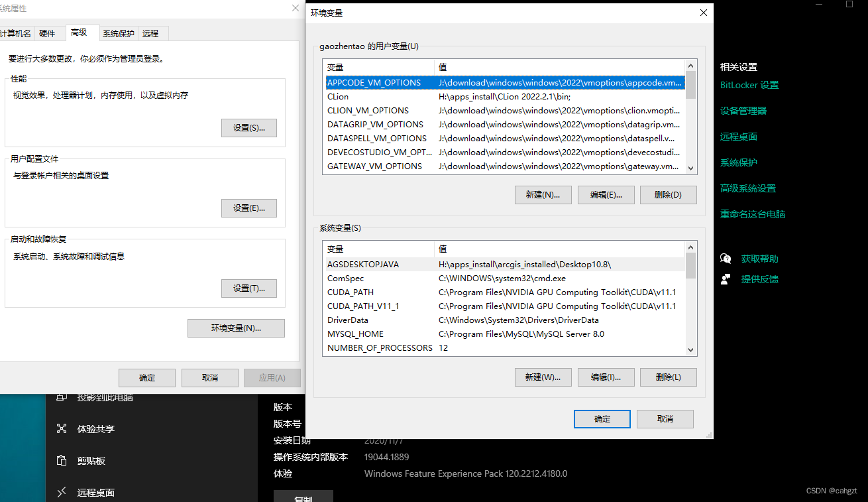The height and width of the screenshot is (502, 868).
Task: Click the 重命名这台电脑 link
Action: [753, 214]
